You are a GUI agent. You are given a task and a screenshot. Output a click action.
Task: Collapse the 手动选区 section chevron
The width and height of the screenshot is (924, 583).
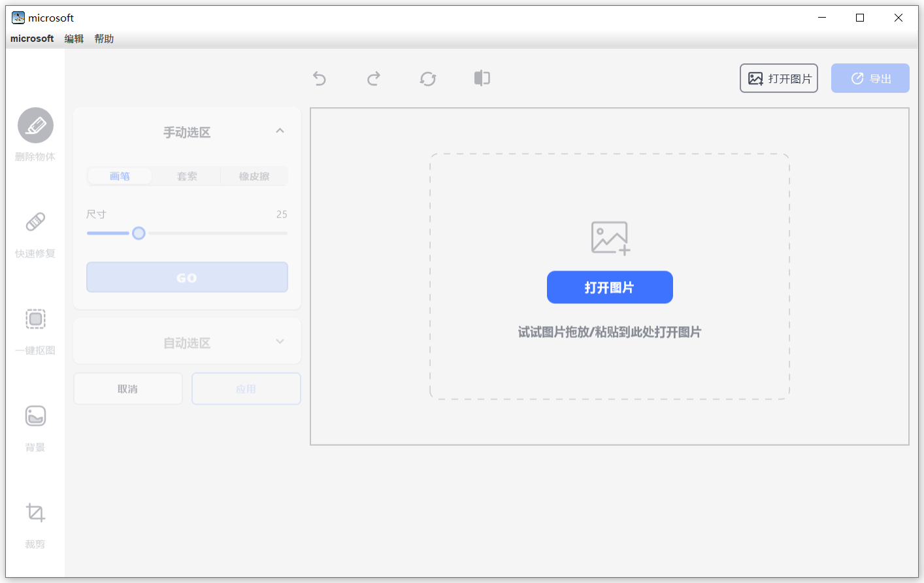click(280, 131)
